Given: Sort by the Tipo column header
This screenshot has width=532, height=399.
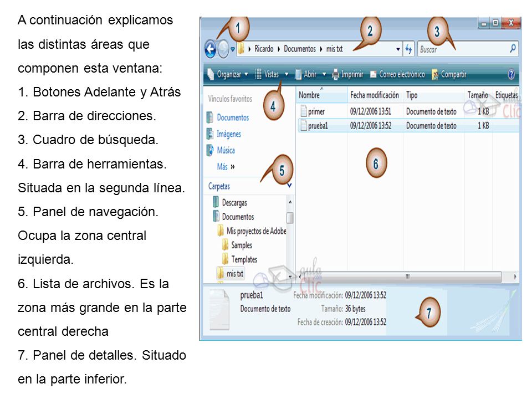Looking at the screenshot, I should (433, 95).
